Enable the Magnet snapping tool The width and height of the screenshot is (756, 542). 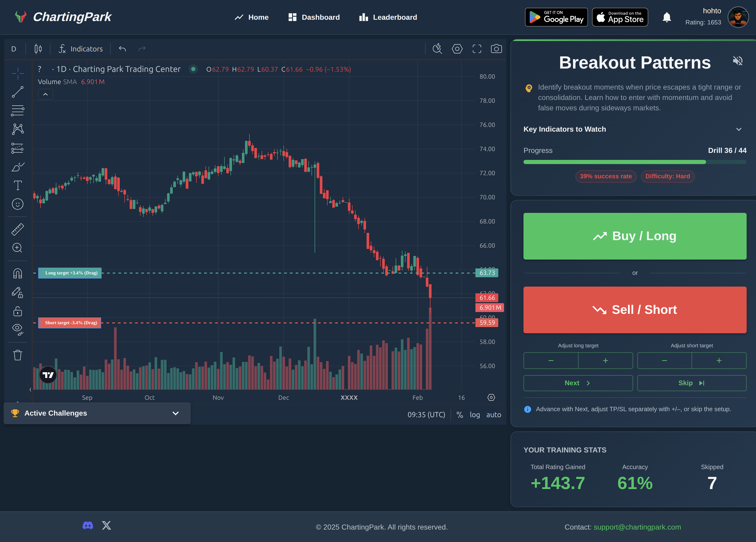17,273
